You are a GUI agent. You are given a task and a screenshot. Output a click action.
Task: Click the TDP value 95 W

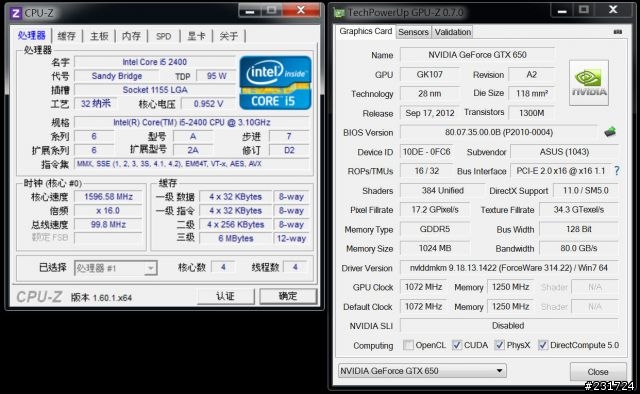click(x=216, y=76)
